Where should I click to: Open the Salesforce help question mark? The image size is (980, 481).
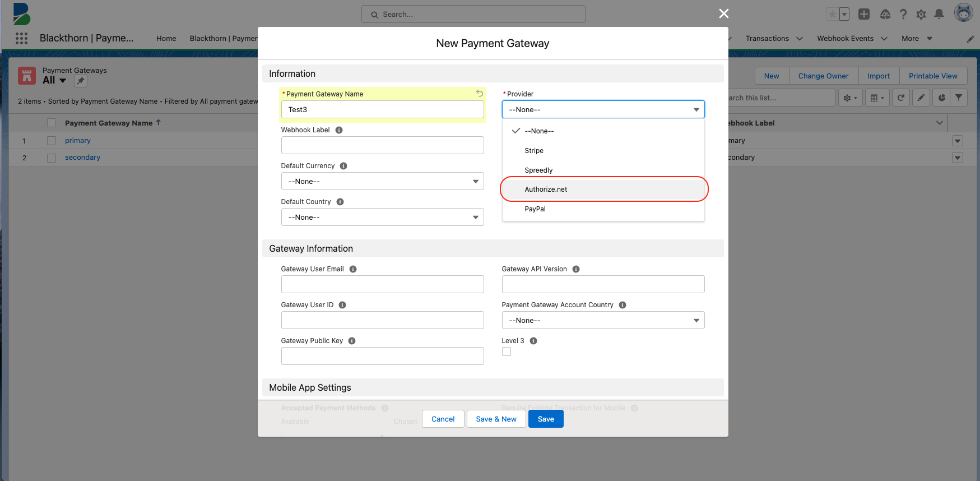click(903, 14)
